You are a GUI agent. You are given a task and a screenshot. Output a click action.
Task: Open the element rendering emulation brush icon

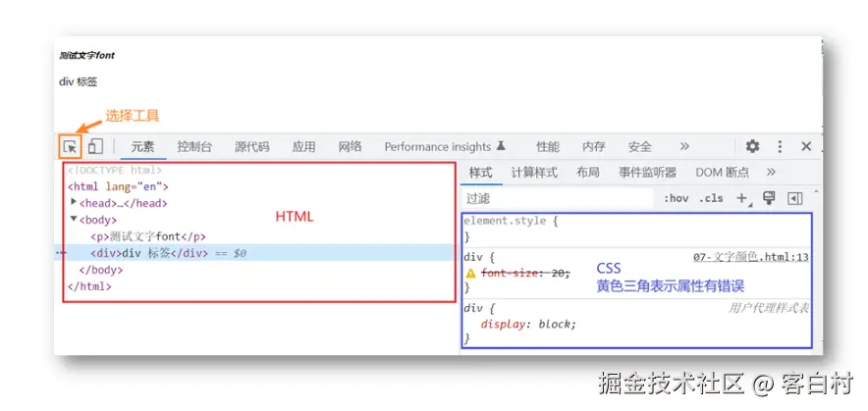(769, 198)
